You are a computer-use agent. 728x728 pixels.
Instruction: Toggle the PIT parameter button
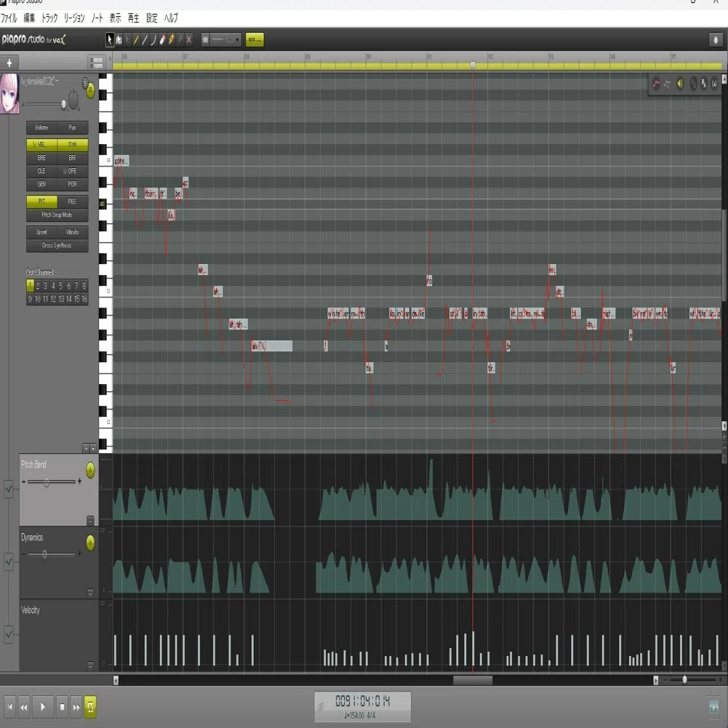41,201
